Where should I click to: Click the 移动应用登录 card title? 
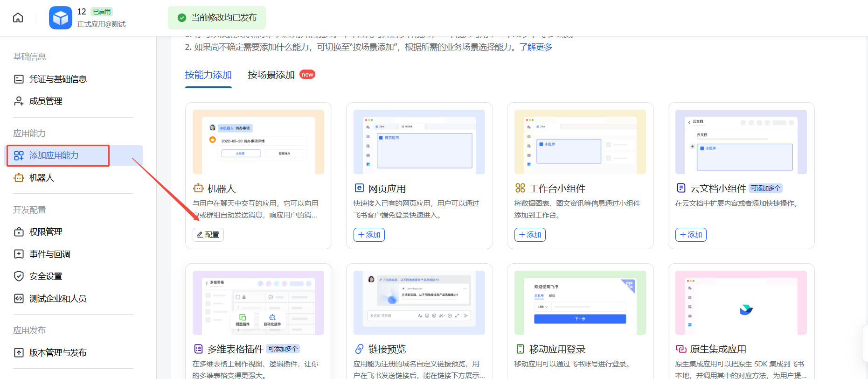point(557,349)
